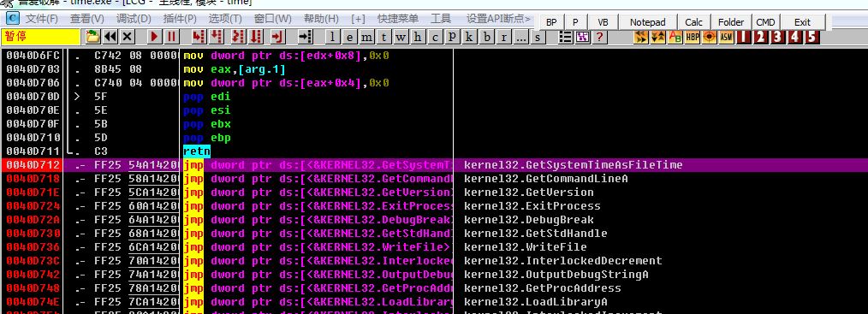
Task: Click the address 0040D736 WriteFile row
Action: [x=434, y=246]
